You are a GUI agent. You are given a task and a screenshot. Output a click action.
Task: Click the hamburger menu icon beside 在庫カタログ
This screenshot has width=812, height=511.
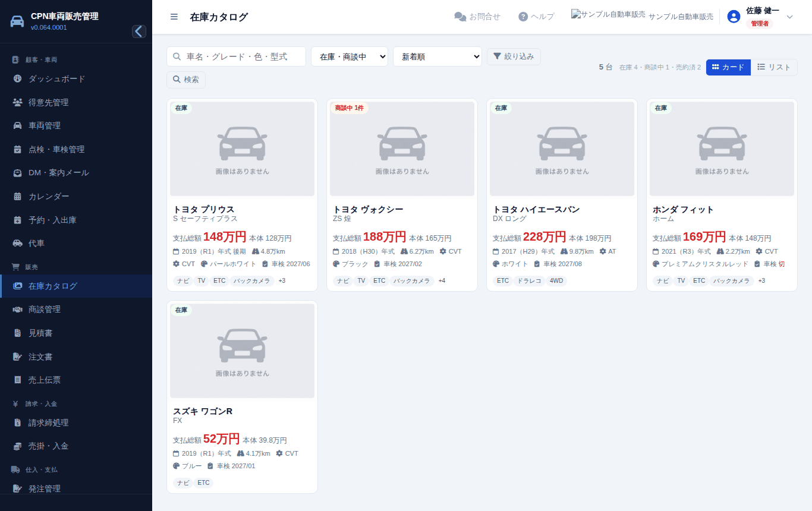tap(174, 17)
